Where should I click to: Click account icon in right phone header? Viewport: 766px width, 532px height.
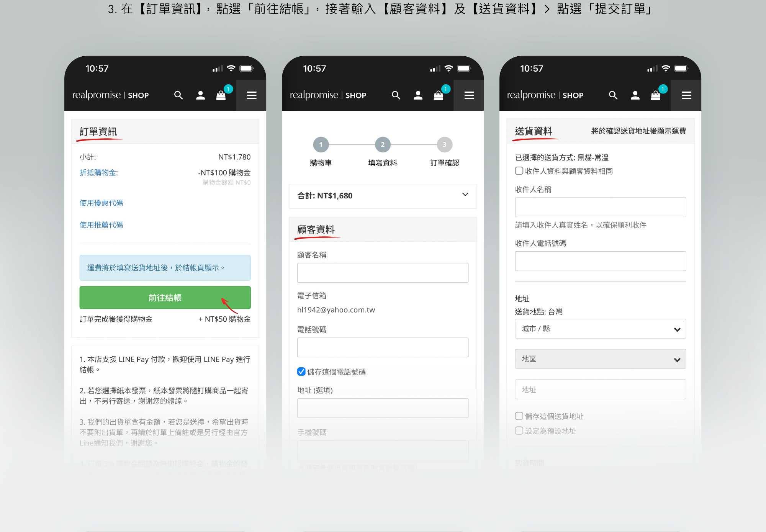pos(635,95)
